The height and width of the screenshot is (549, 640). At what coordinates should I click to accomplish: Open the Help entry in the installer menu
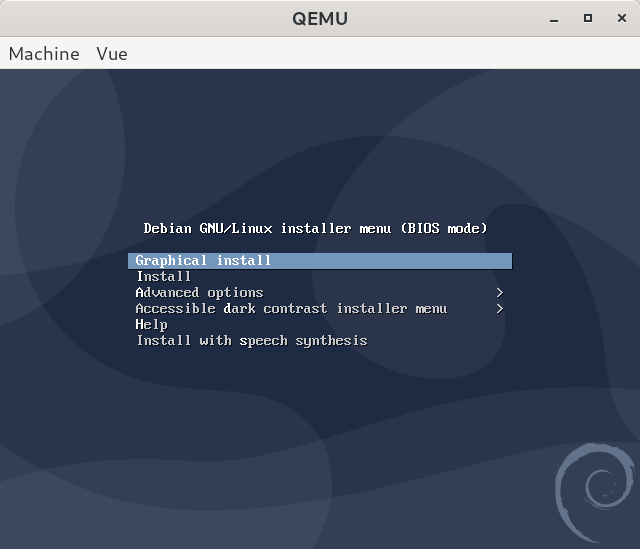152,325
